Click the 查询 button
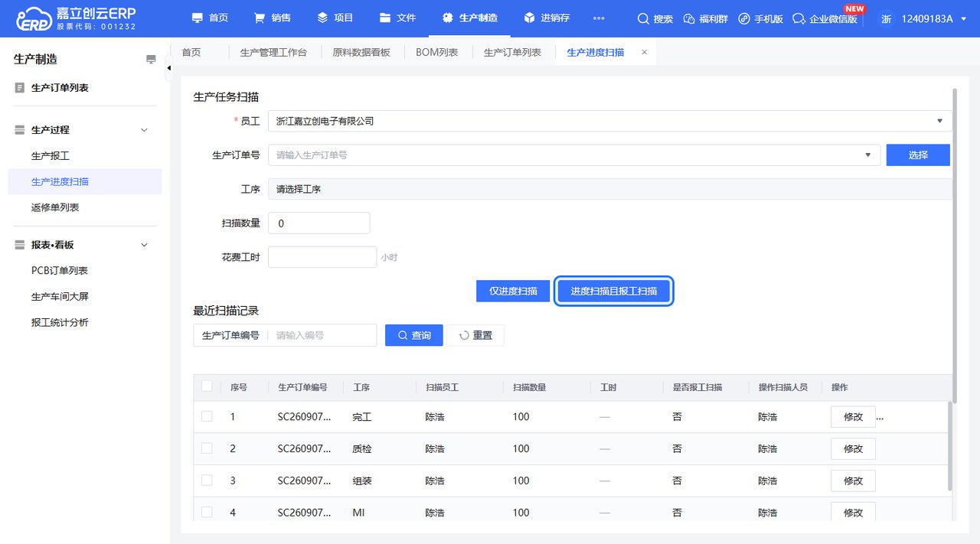Screen dimensions: 980x544 click(x=413, y=335)
